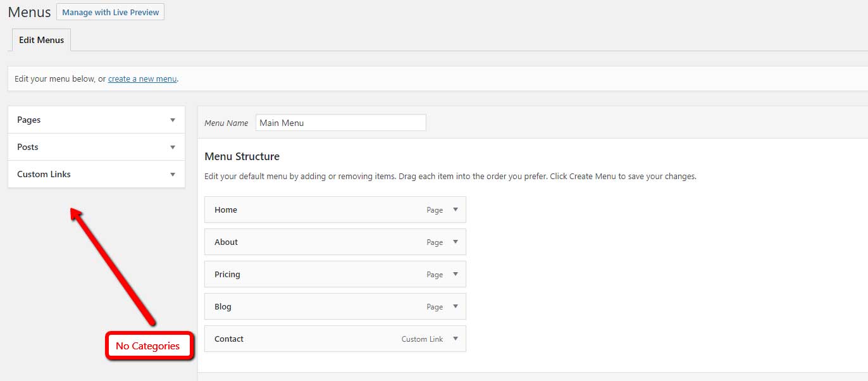Select the Blog item label in menu structure

(x=223, y=306)
